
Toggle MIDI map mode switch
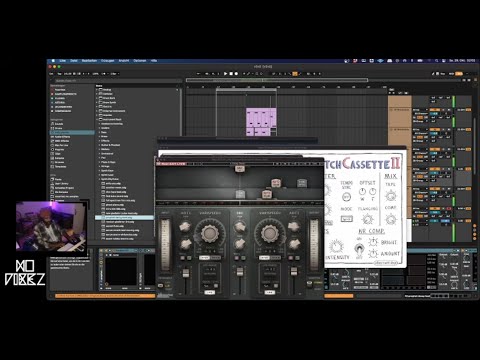point(451,74)
